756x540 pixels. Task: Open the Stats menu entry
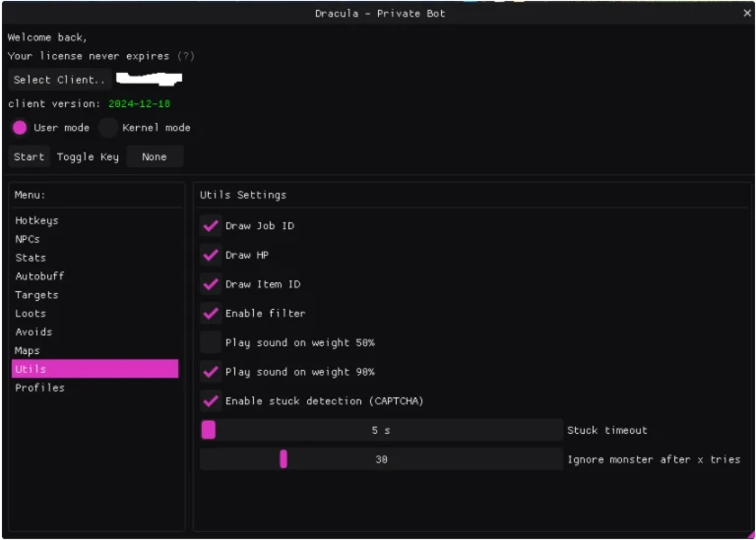coord(31,258)
